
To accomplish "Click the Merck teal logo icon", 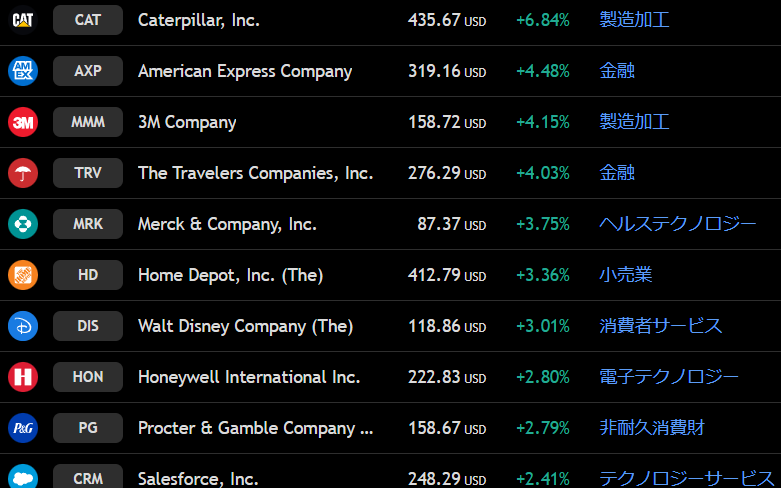I will tap(23, 224).
